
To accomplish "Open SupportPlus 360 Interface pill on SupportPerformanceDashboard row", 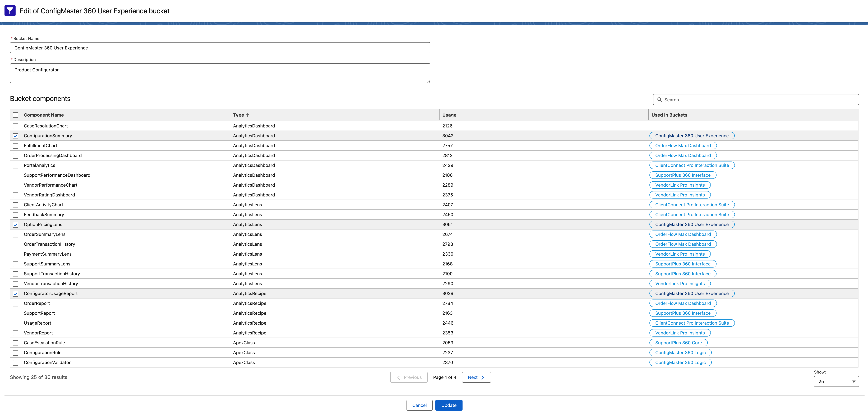I will (683, 175).
